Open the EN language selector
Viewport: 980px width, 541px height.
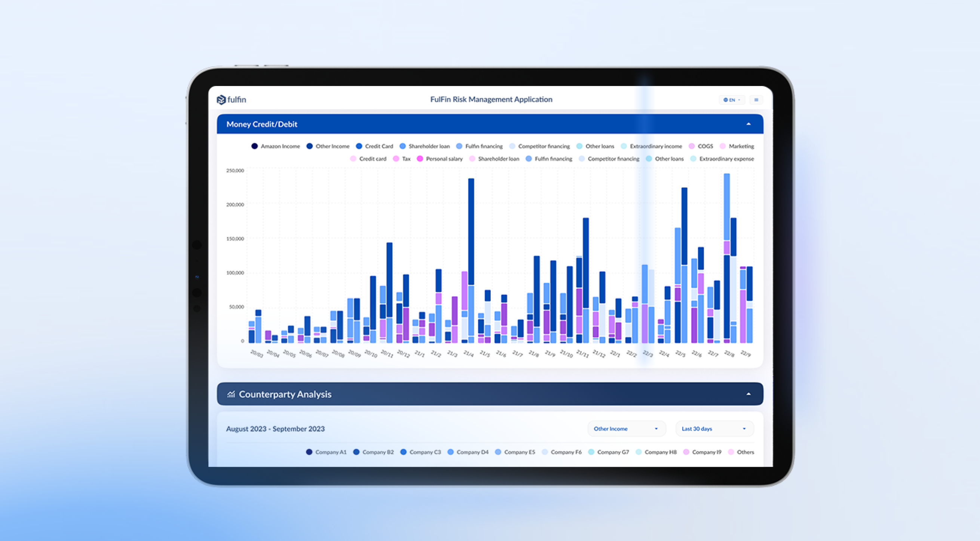[x=732, y=100]
